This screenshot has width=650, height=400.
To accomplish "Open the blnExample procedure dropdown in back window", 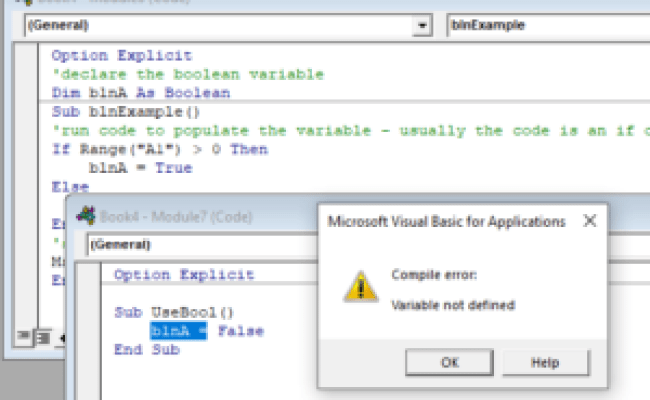I will [x=548, y=25].
